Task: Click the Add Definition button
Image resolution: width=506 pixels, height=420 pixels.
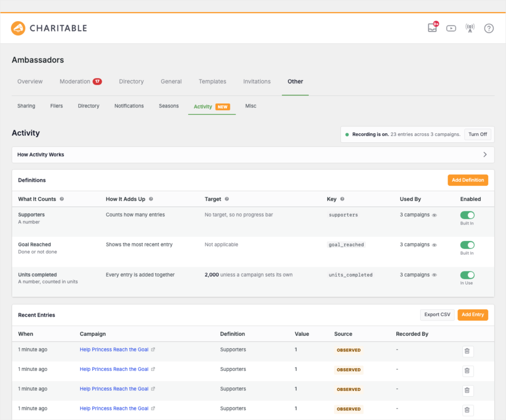Action: (468, 180)
